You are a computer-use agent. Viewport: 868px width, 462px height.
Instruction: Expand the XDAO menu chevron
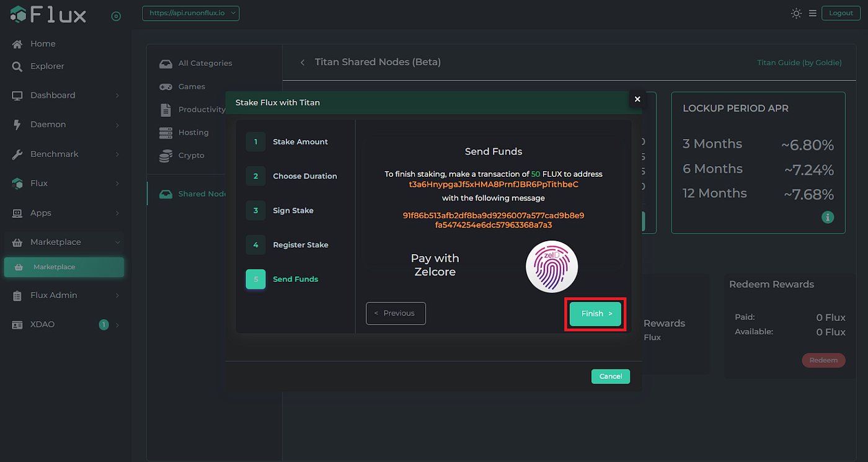pos(117,325)
